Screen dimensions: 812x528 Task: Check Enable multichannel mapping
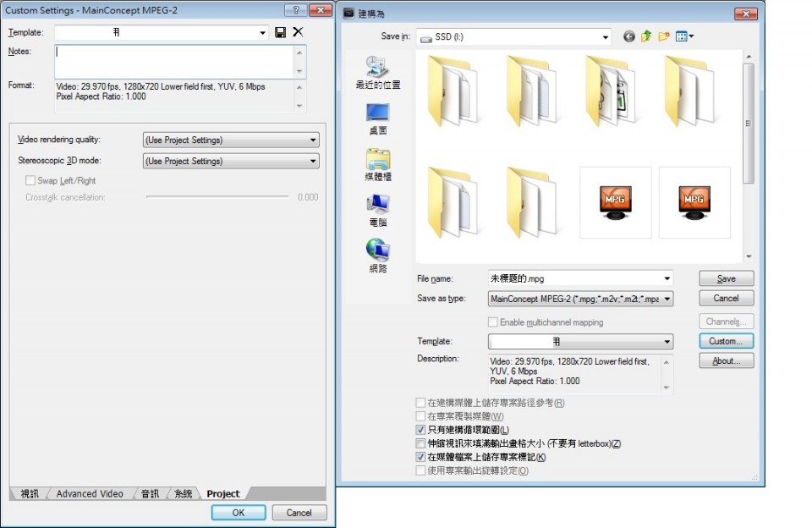[493, 322]
